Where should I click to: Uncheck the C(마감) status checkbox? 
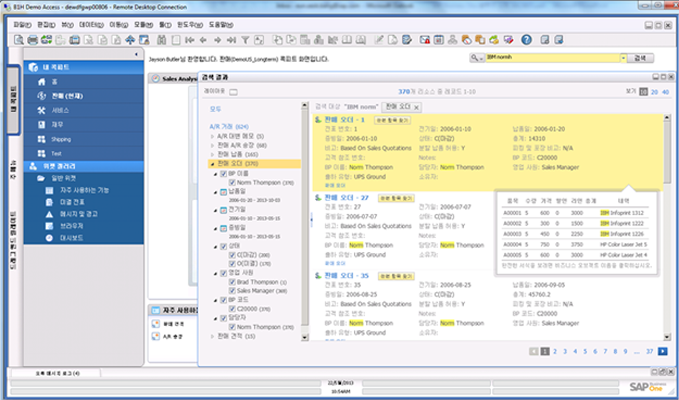point(232,255)
